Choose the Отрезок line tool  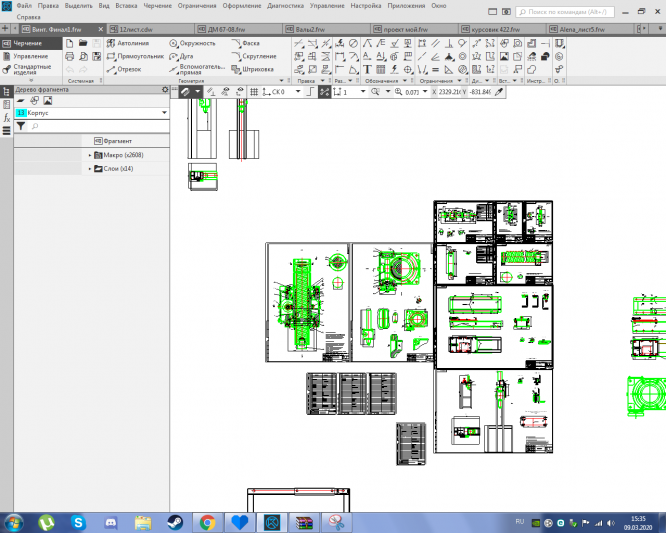(124, 69)
